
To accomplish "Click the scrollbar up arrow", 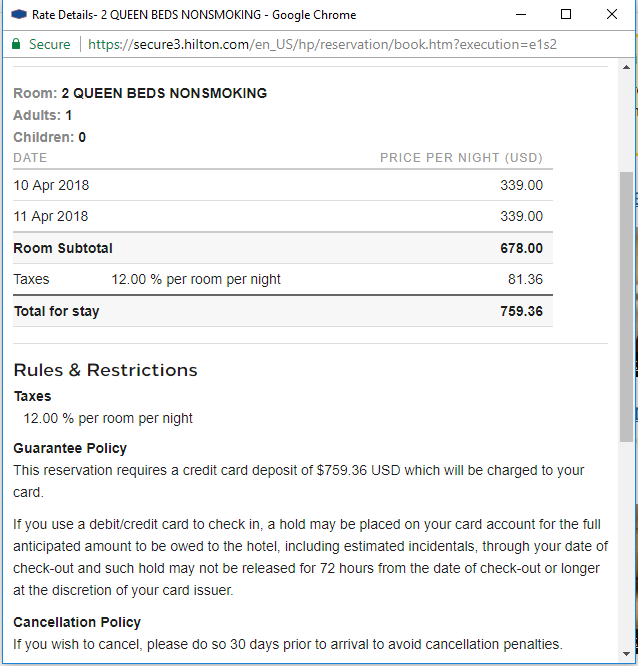I will (x=626, y=68).
